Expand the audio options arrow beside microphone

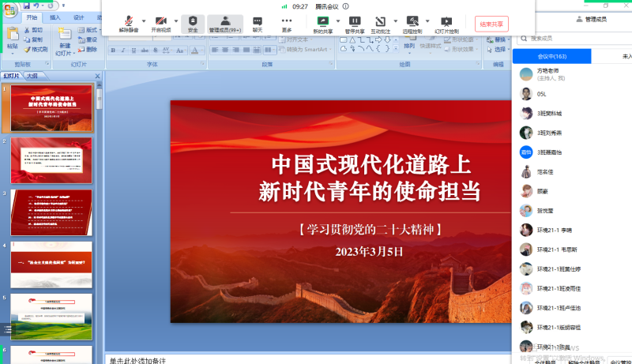pos(143,21)
